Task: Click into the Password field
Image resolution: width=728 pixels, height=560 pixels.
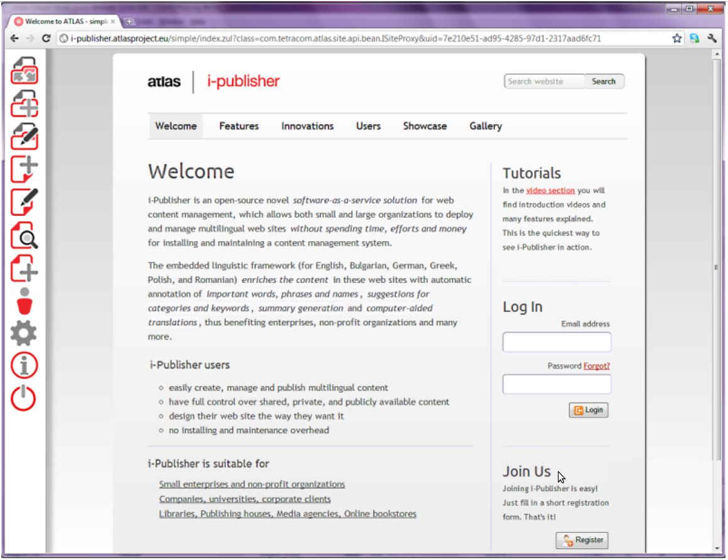Action: click(x=557, y=384)
